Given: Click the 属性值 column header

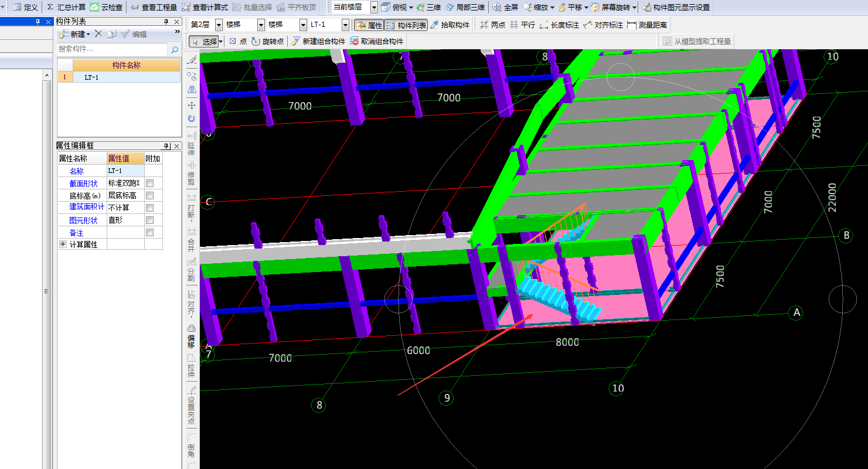Looking at the screenshot, I should [x=125, y=158].
